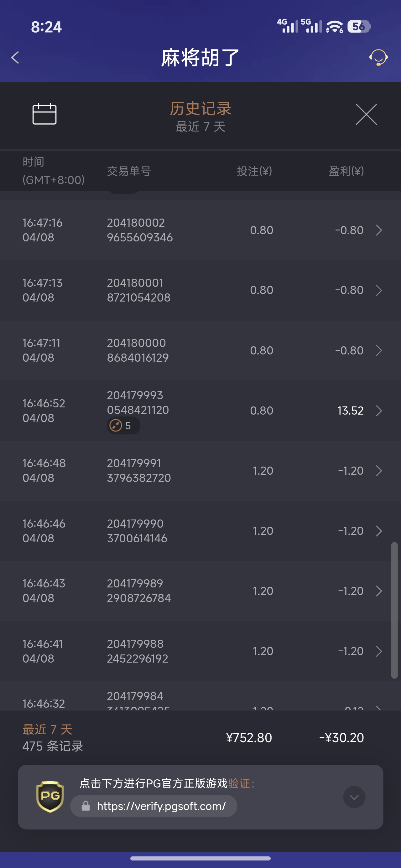Close the history records panel
The image size is (401, 868).
[366, 115]
